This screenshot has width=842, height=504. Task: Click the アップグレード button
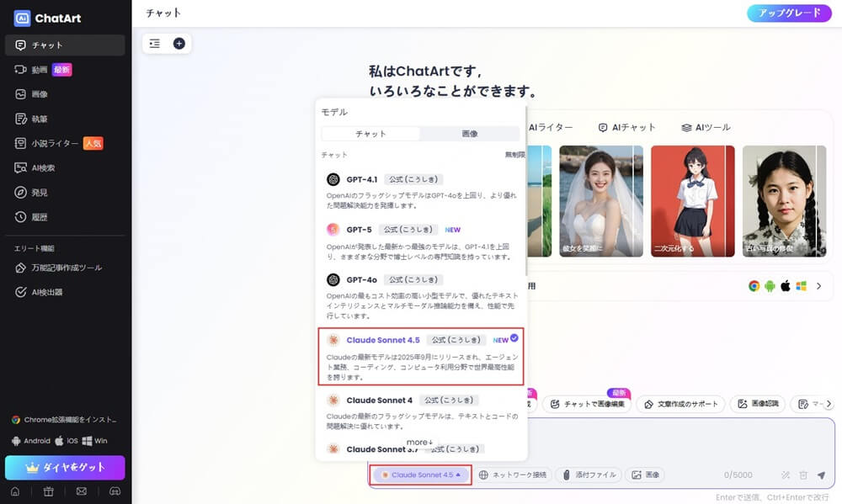coord(789,13)
